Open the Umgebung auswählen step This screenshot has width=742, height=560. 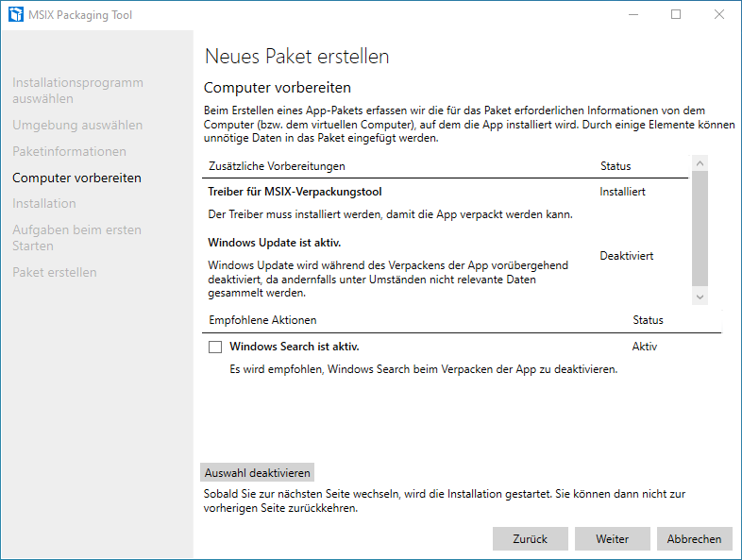(77, 125)
